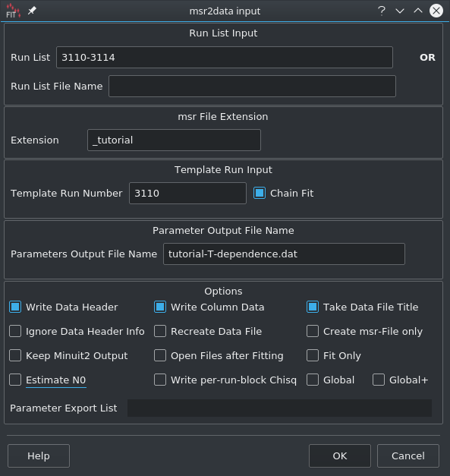Maximize window with the up chevron
450x476 pixels.
(x=418, y=11)
